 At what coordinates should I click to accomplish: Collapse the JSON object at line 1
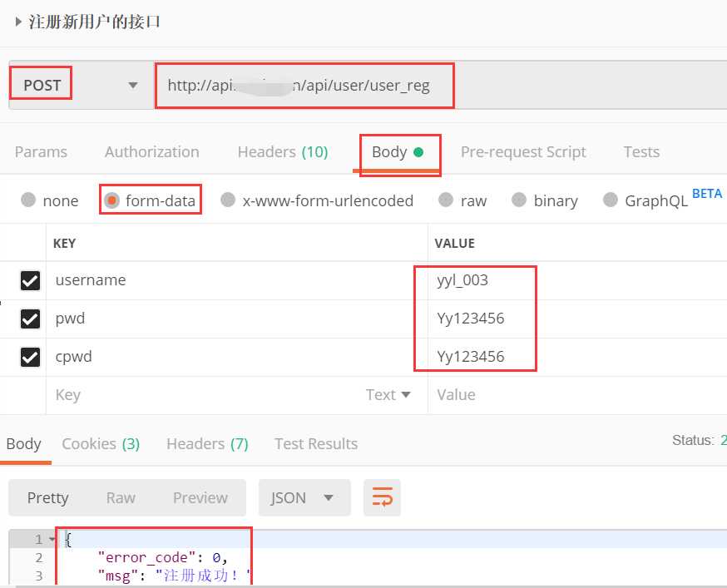coord(52,539)
